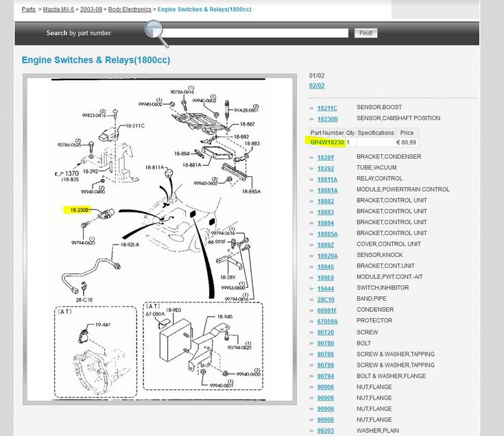Click the magnifying glass search icon
The width and height of the screenshot is (504, 436).
(x=156, y=34)
